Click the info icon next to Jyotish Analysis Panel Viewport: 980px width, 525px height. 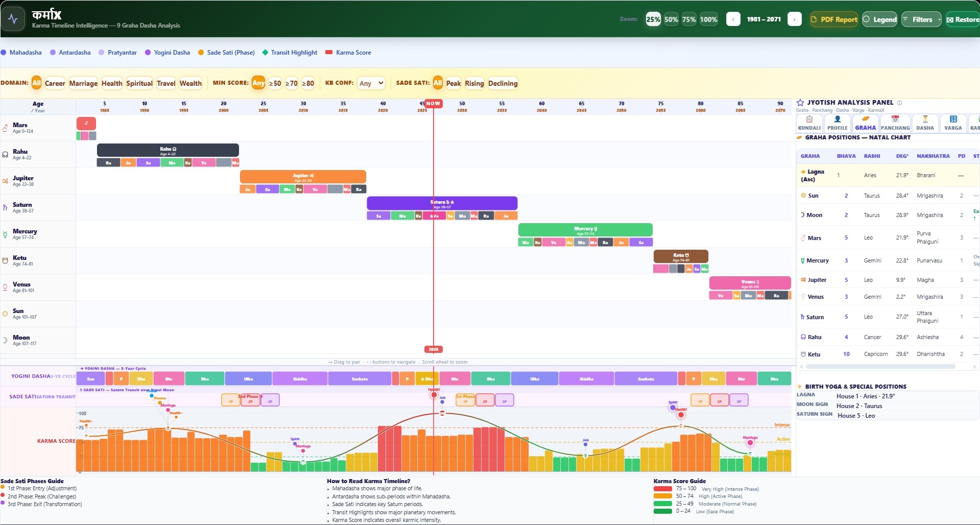tap(899, 103)
